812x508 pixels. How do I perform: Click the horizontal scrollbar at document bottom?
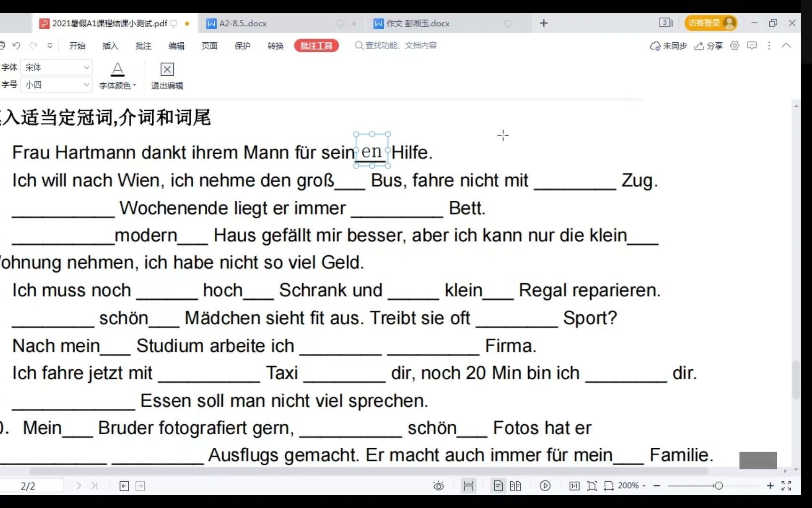[x=369, y=471]
